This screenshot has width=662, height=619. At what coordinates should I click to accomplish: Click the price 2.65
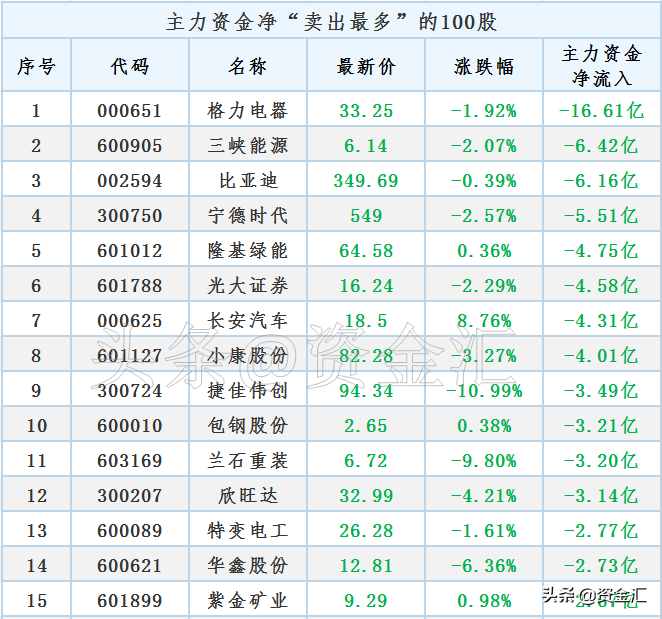[366, 426]
